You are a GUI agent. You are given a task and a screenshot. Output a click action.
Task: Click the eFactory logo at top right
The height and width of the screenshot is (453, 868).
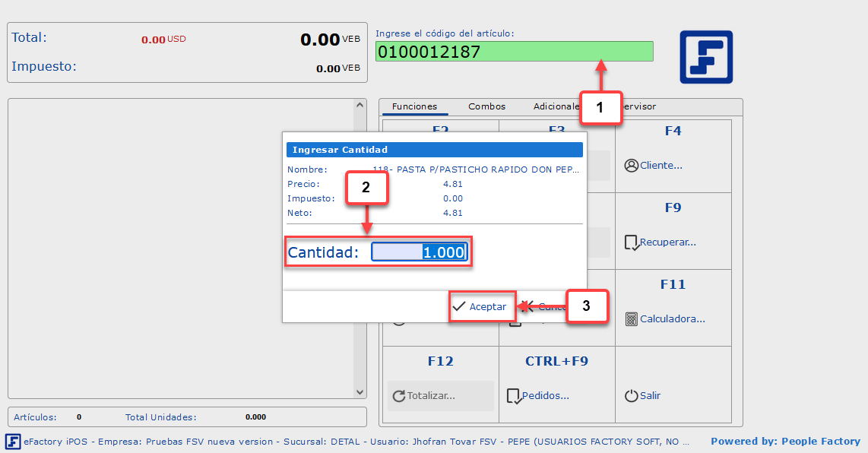click(706, 57)
